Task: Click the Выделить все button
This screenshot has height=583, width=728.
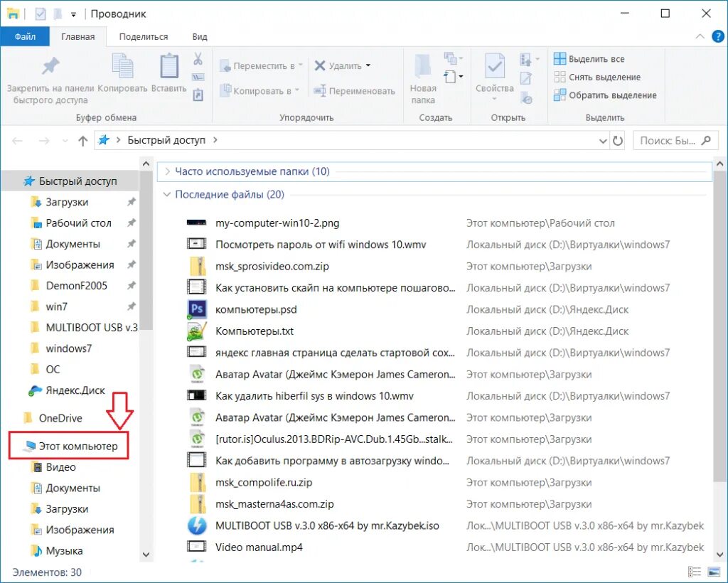Action: pos(589,58)
